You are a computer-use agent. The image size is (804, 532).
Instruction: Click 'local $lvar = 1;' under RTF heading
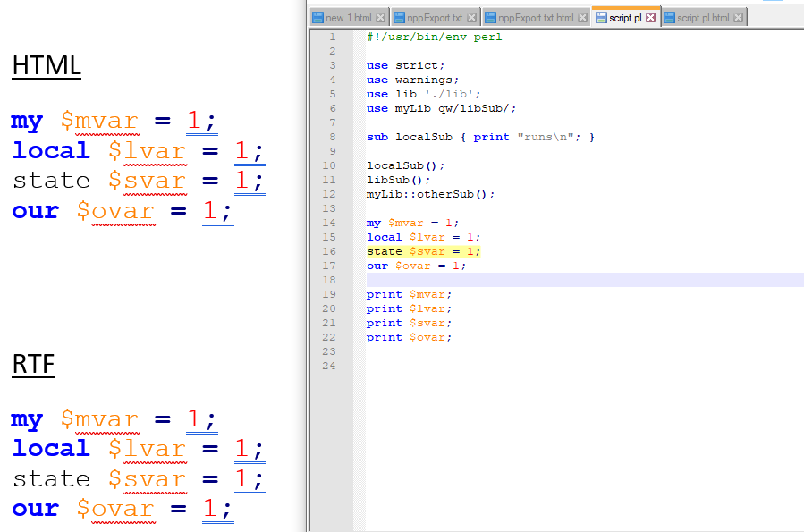139,449
